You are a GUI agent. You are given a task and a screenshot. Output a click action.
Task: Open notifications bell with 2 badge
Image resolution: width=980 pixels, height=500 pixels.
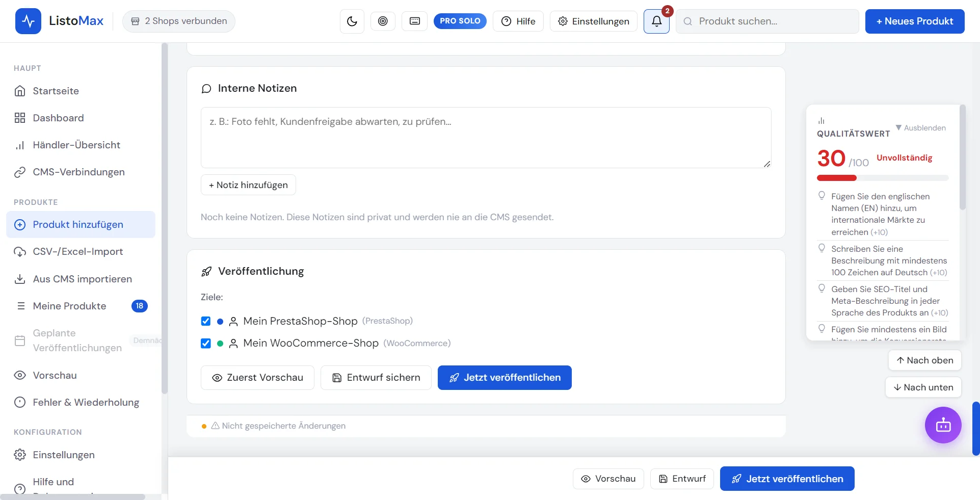pos(656,21)
